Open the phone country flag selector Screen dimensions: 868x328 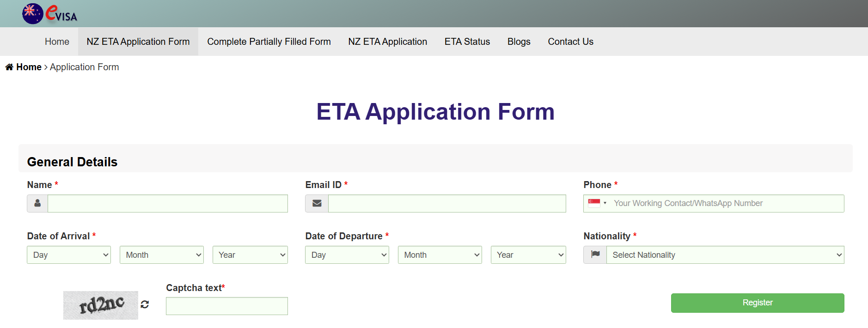tap(597, 203)
